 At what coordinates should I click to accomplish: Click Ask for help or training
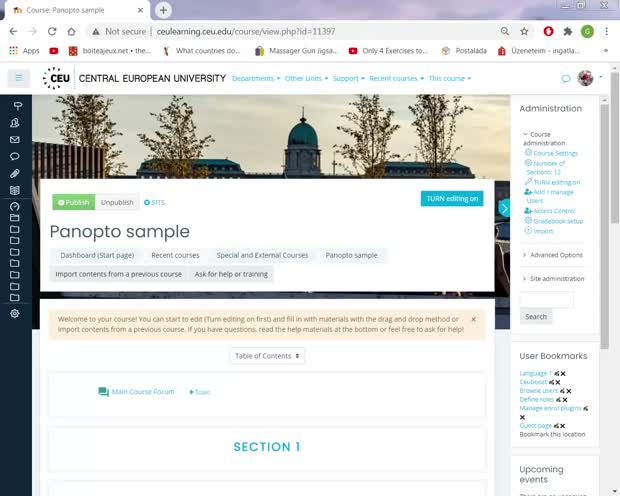coord(231,274)
